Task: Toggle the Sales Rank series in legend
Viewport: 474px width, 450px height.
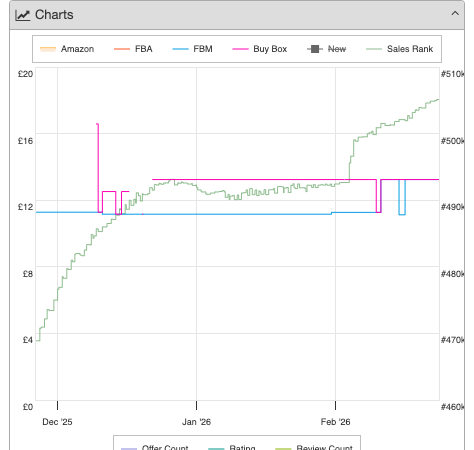Action: coord(400,49)
